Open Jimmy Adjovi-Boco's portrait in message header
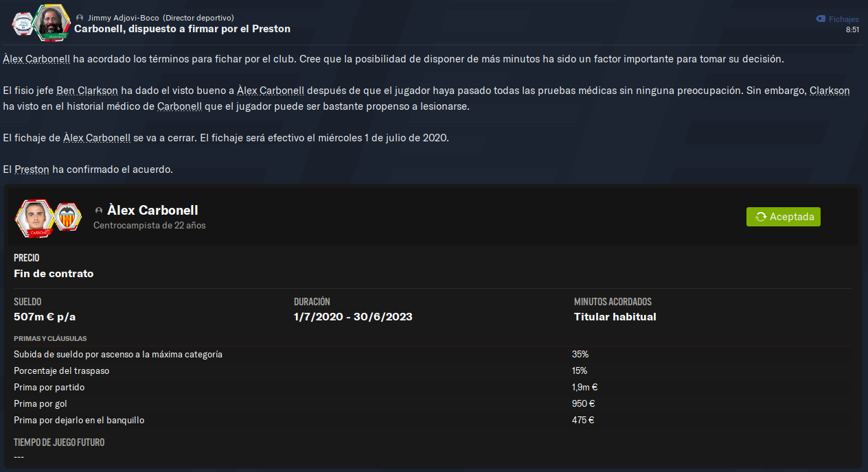Viewport: 868px width, 472px height. tap(50, 23)
